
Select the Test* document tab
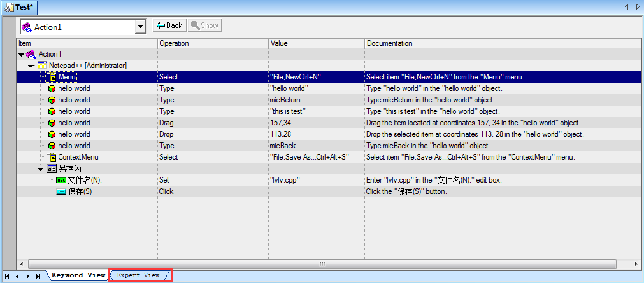pyautogui.click(x=20, y=7)
